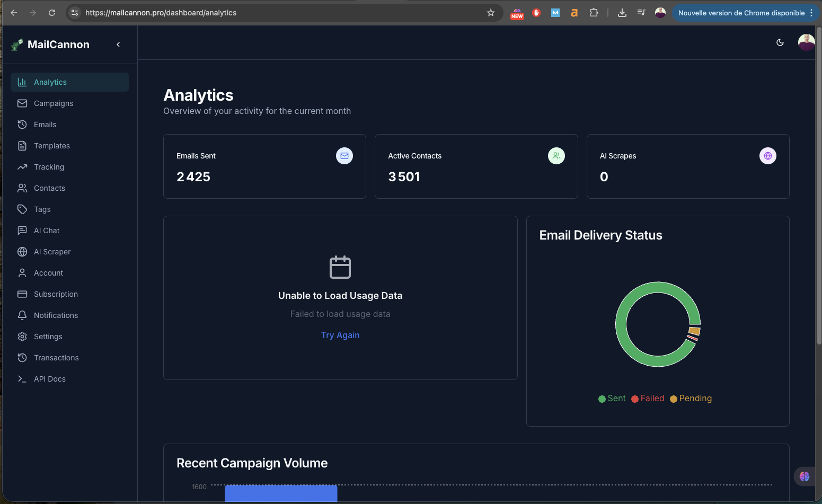Click the floating brain assistant icon
The image size is (822, 504).
[x=805, y=476]
